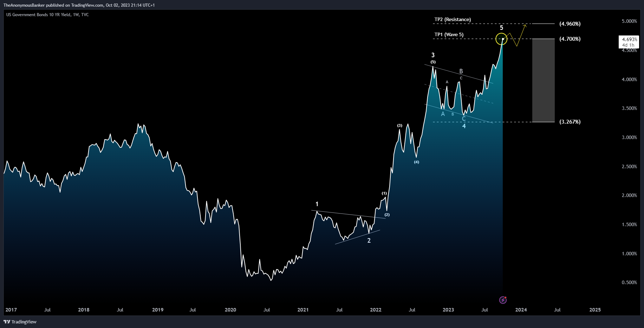Viewport: 644px width, 328px height.
Task: Select the TP1 (Wave 5) label
Action: [x=449, y=34]
